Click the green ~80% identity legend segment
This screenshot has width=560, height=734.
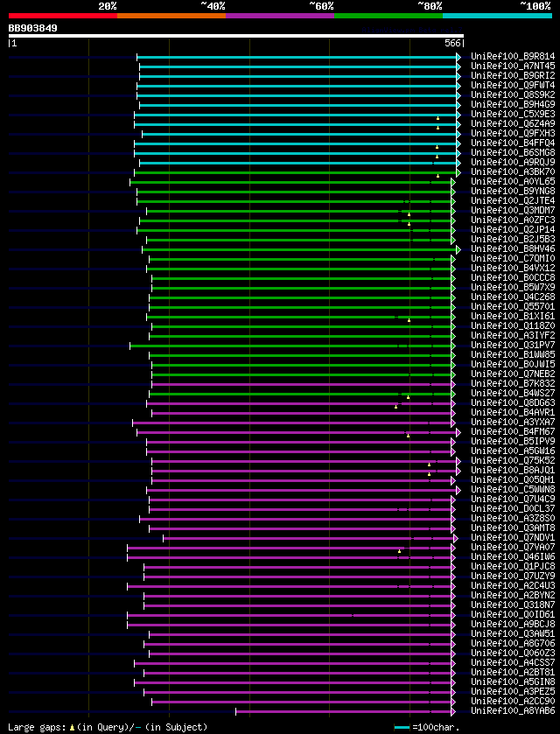tap(388, 16)
